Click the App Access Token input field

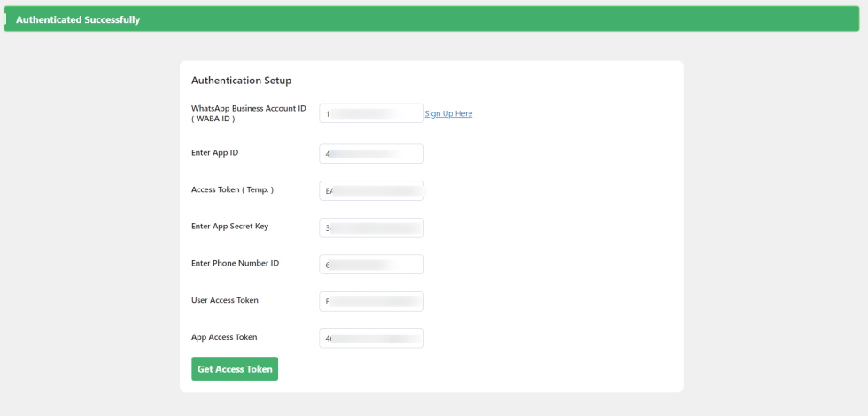[371, 338]
